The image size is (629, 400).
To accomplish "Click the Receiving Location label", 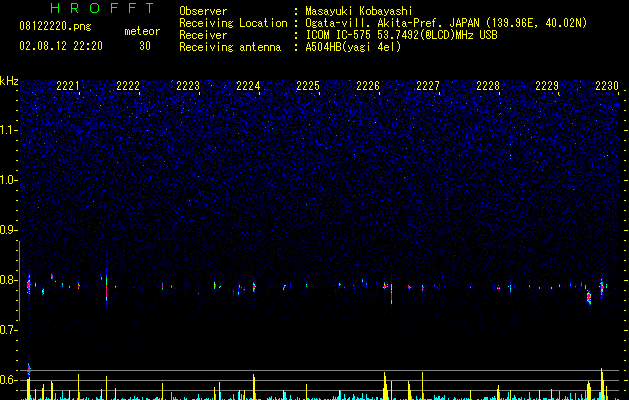I will pos(233,23).
